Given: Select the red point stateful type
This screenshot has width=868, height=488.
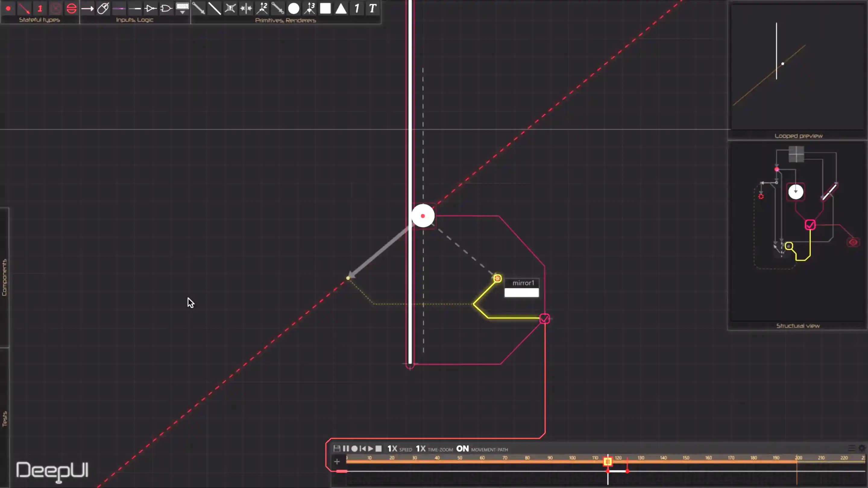Looking at the screenshot, I should pos(8,8).
